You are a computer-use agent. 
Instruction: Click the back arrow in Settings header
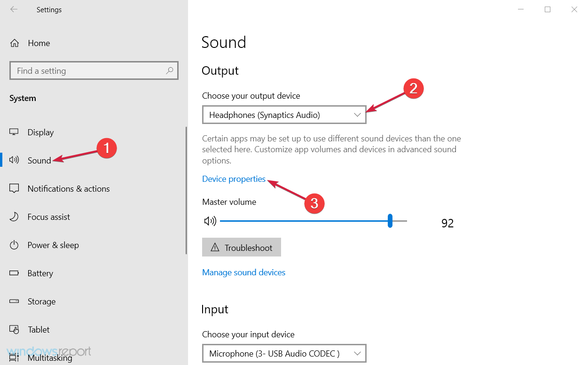14,9
